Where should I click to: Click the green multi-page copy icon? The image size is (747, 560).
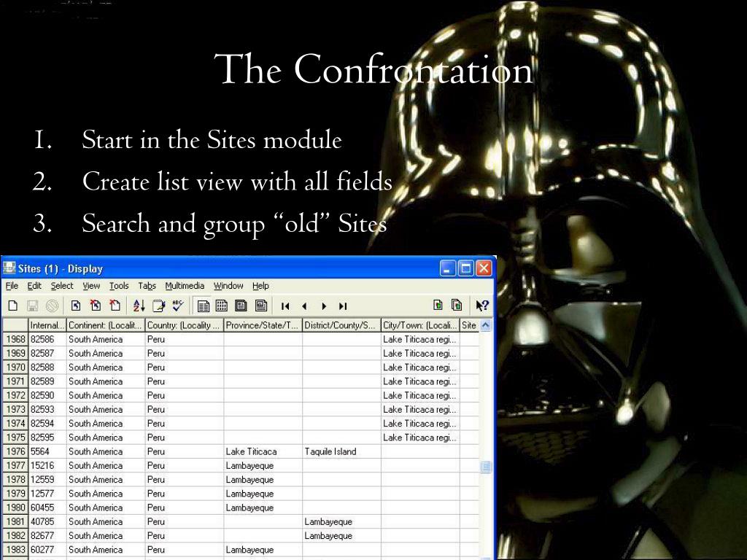click(x=457, y=306)
